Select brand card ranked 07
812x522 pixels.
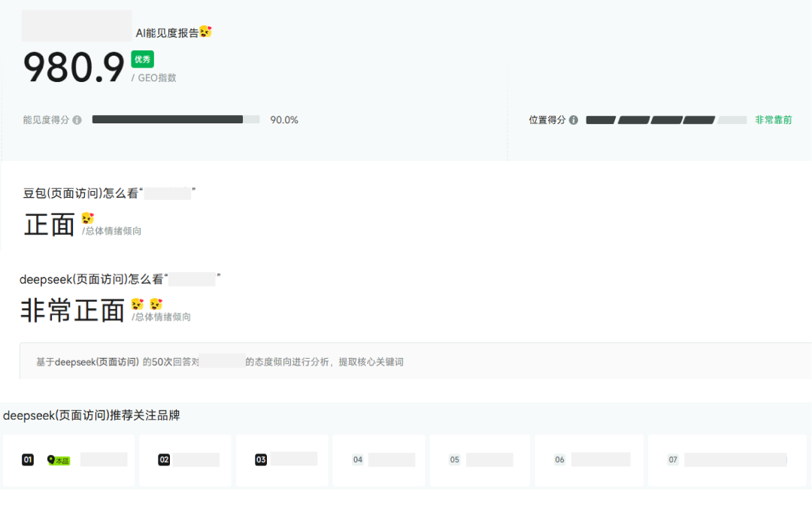[x=728, y=460]
